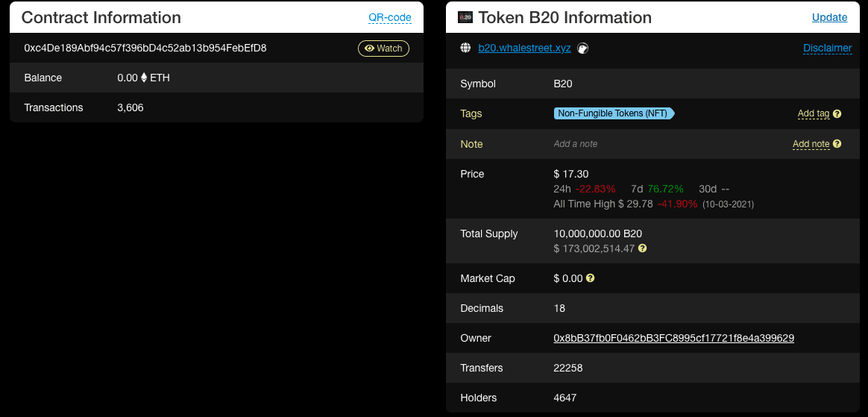
Task: Click the total supply 10,000,000.00 B20
Action: [598, 233]
